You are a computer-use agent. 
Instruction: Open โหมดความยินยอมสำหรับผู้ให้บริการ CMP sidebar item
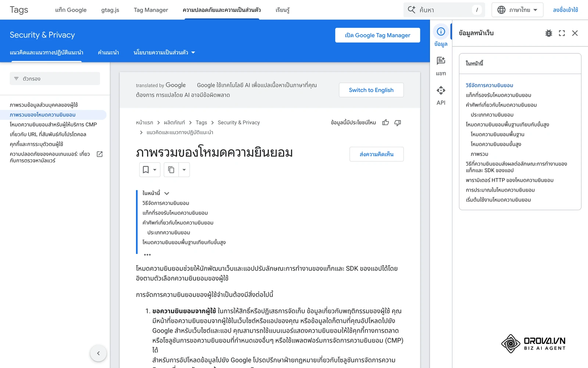53,125
